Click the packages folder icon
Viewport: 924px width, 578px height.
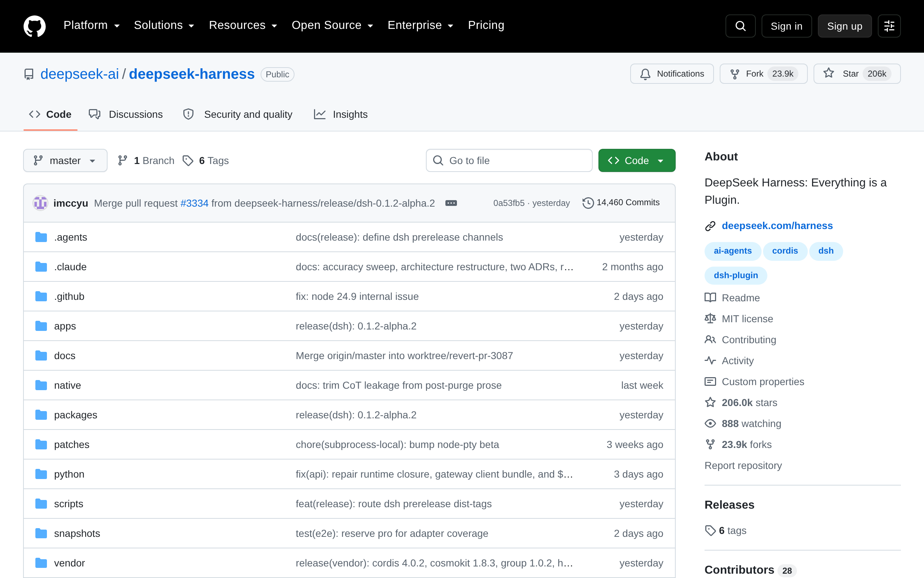coord(41,415)
